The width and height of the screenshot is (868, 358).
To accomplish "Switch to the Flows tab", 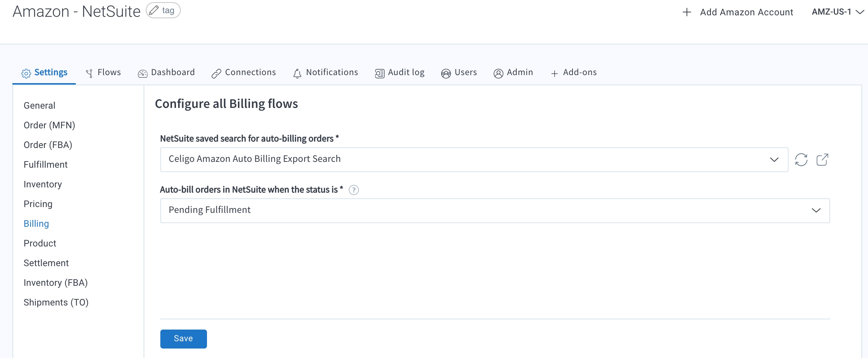I will pos(103,73).
